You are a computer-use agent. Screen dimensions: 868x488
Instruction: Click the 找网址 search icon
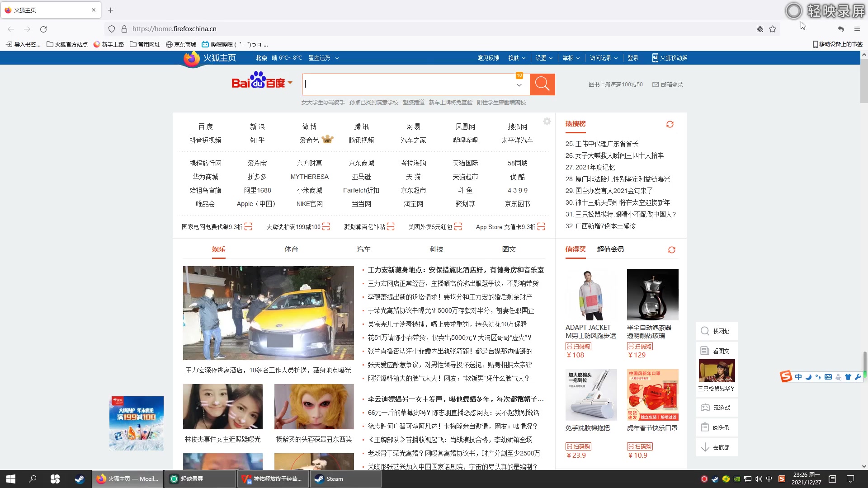click(705, 331)
